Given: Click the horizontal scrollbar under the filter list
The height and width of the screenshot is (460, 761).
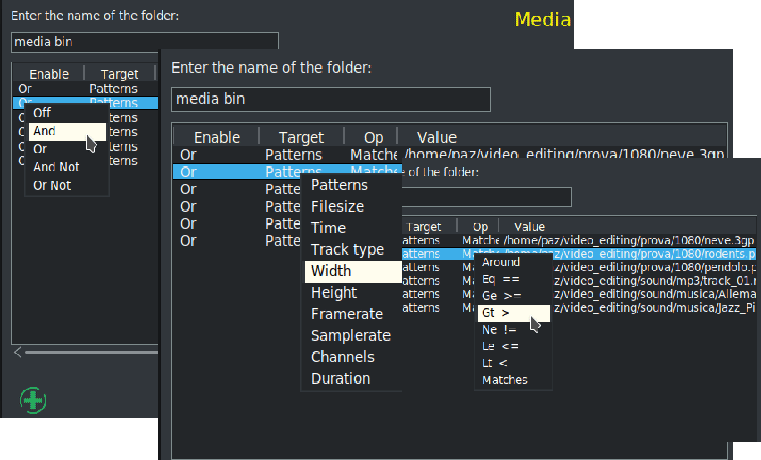Looking at the screenshot, I should pyautogui.click(x=90, y=352).
